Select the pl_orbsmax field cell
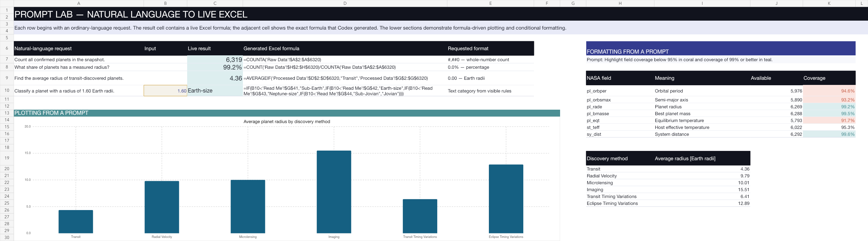868x241 pixels. [x=620, y=100]
